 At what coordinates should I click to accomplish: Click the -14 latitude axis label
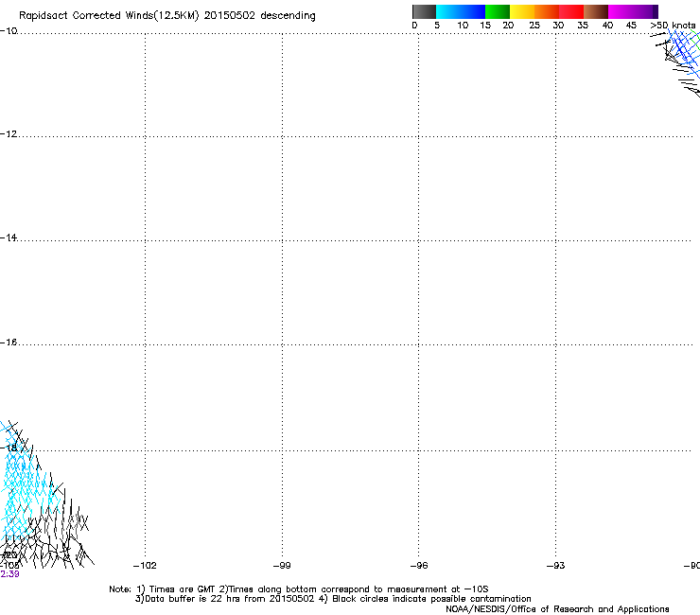9,237
